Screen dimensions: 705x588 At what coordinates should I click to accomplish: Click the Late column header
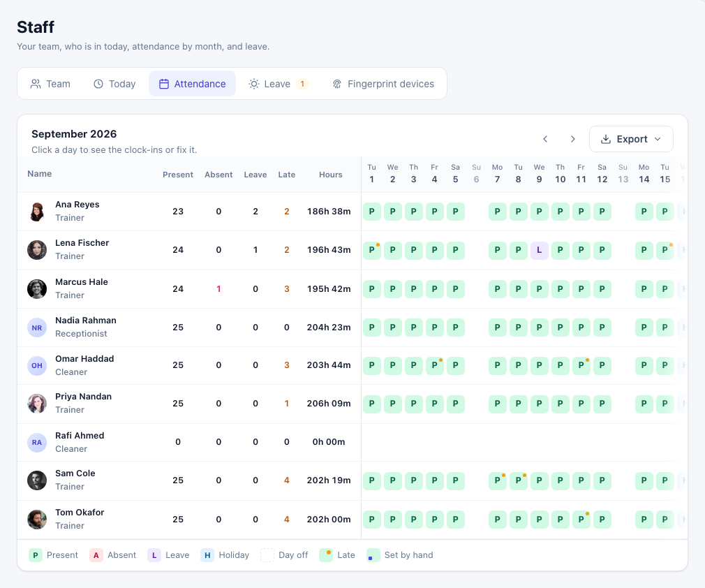(286, 175)
